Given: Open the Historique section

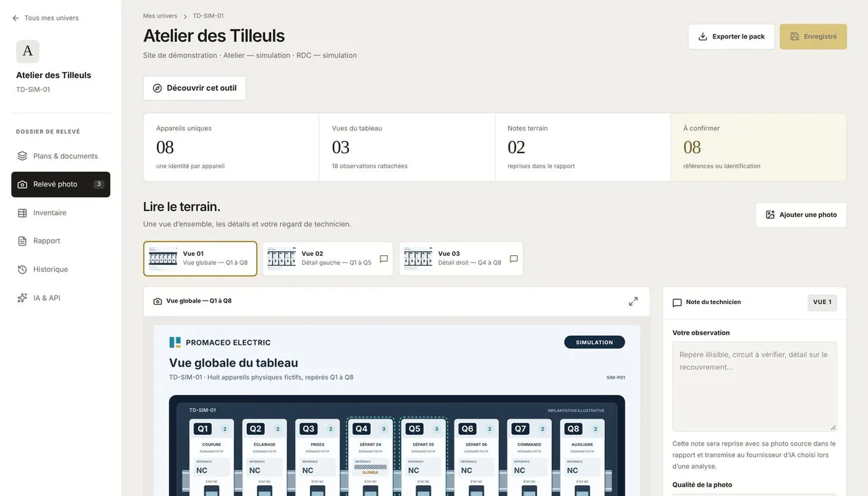Looking at the screenshot, I should 60,269.
